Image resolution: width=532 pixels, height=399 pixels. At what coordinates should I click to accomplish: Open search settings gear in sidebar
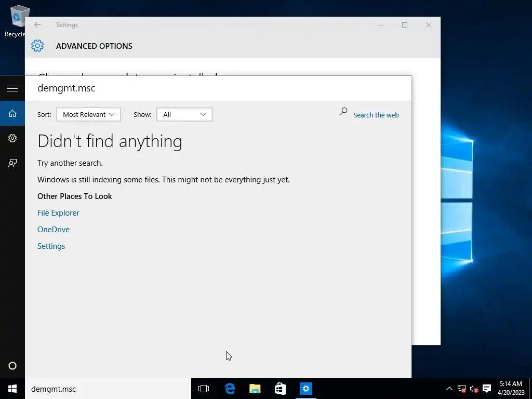(x=12, y=138)
